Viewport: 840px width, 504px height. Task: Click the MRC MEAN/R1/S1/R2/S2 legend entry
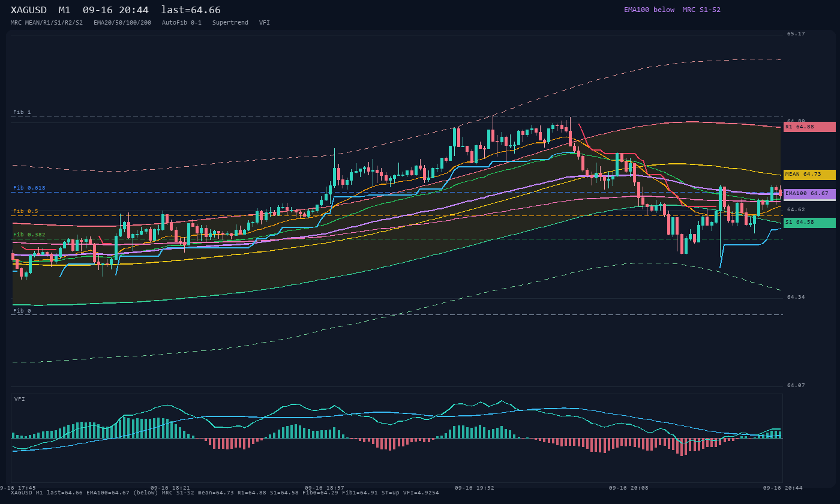tap(47, 23)
